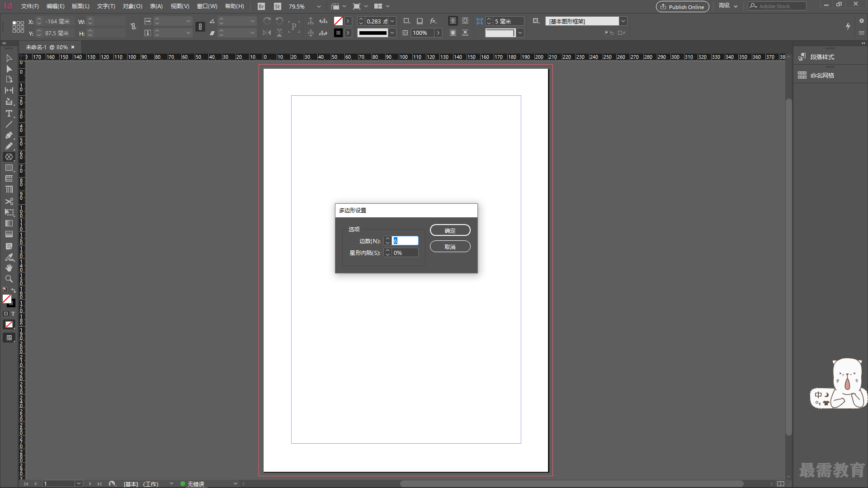Click the stroke color swatch in control bar
This screenshot has height=488, width=868.
pos(338,33)
